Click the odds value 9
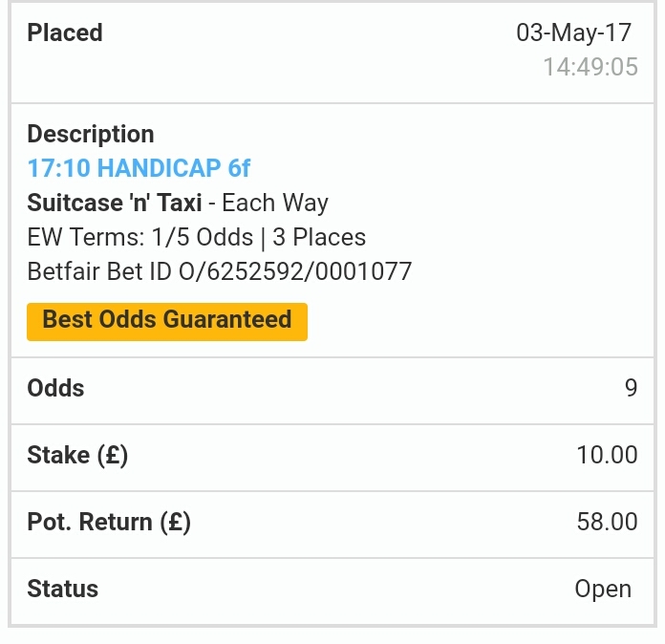The image size is (665, 644). [631, 389]
